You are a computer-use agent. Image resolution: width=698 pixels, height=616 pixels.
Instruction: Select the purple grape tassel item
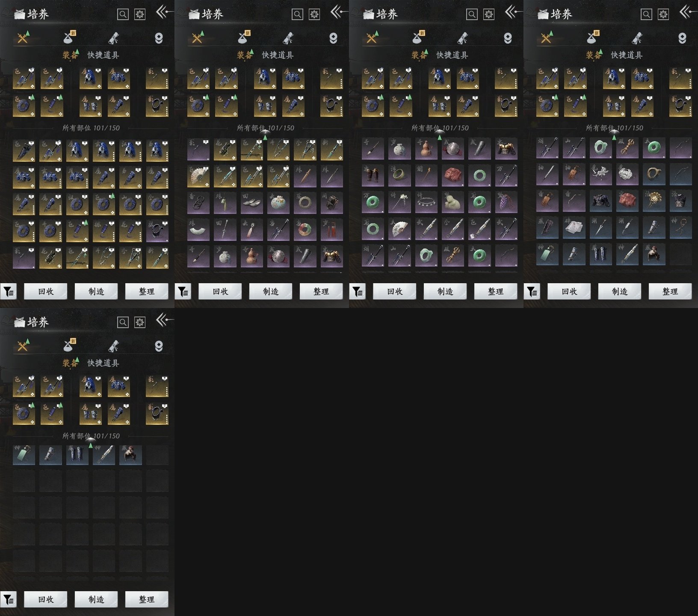click(x=506, y=203)
